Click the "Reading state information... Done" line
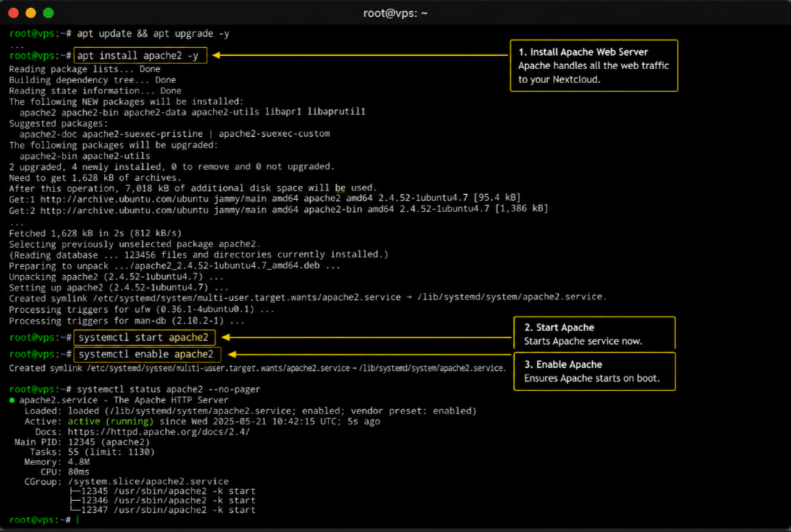 (x=95, y=91)
